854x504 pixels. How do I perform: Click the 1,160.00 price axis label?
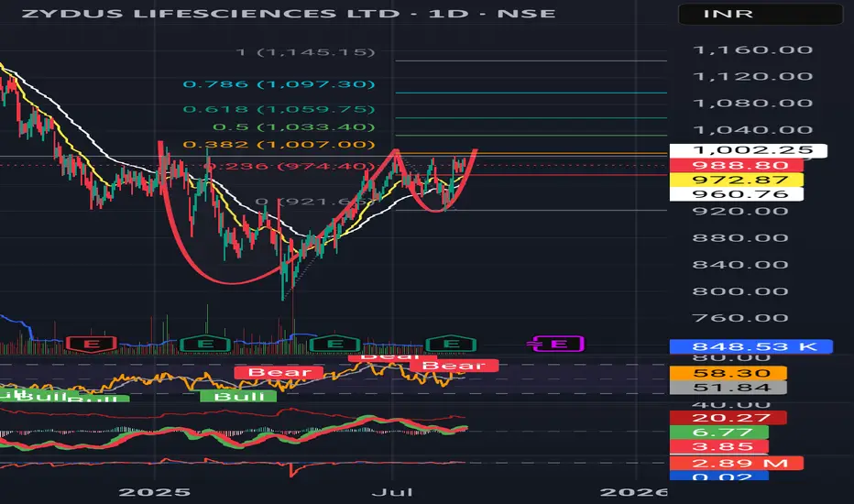pos(753,50)
